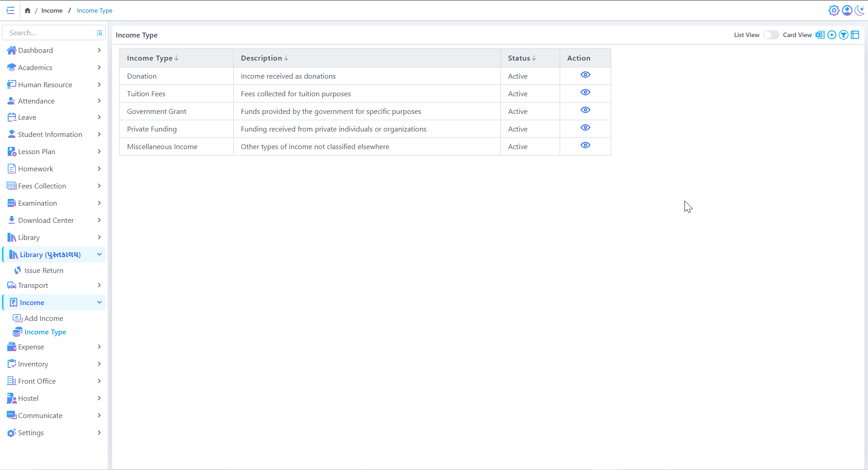Screen dimensions: 868x470
Task: Click the Income breadcrumb link
Action: [52, 10]
